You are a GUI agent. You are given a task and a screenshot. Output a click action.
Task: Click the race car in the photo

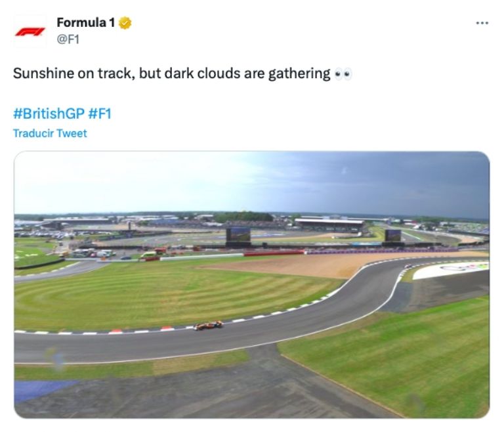click(208, 325)
